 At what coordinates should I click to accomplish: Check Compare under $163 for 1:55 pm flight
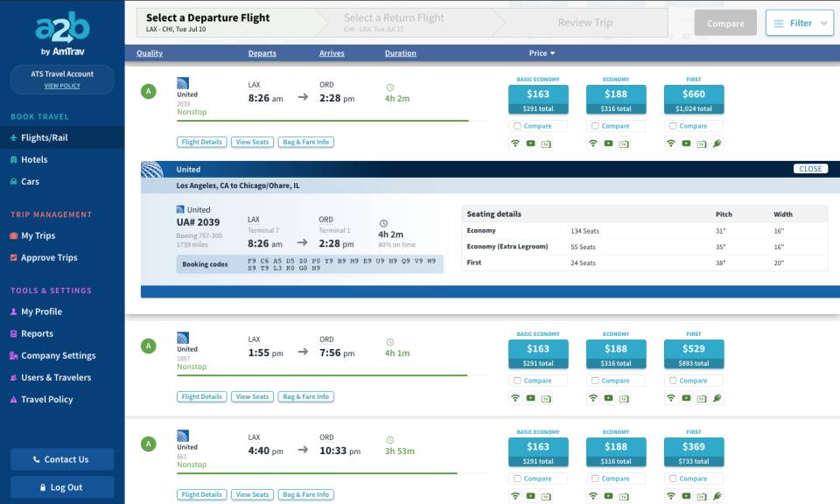pyautogui.click(x=517, y=381)
